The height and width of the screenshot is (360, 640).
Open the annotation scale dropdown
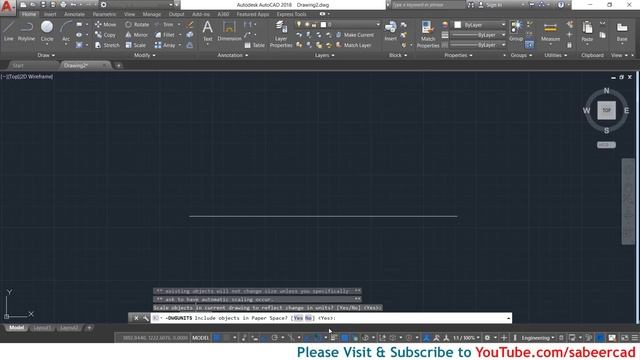coord(467,338)
